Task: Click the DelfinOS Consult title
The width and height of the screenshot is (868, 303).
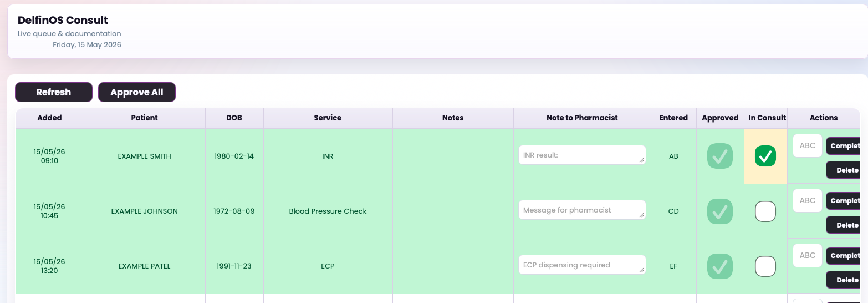Action: 63,21
